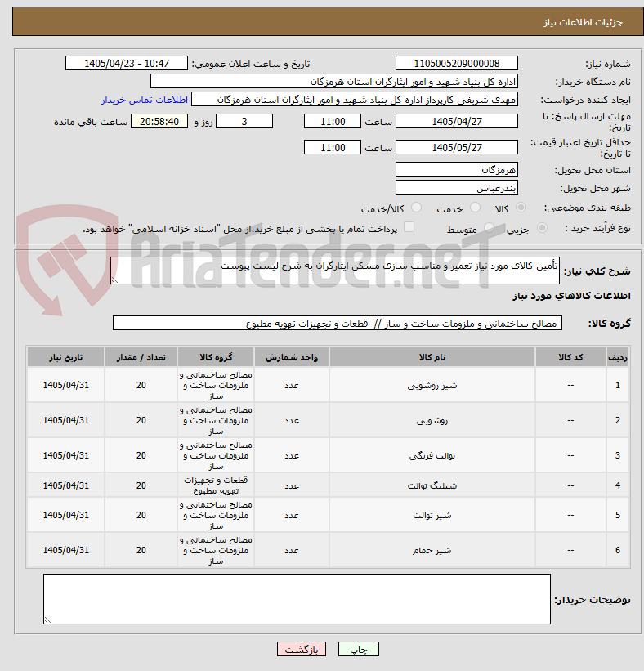Click the گروه کالا column header
This screenshot has width=644, height=671.
[216, 357]
